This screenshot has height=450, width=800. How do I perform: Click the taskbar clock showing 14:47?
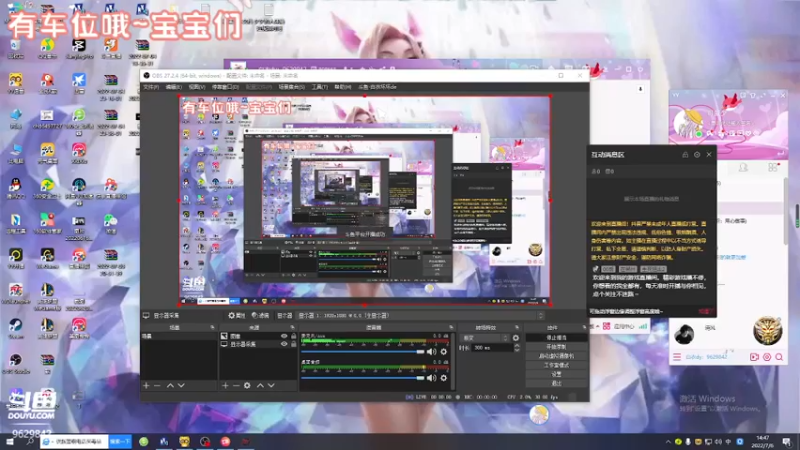[763, 441]
